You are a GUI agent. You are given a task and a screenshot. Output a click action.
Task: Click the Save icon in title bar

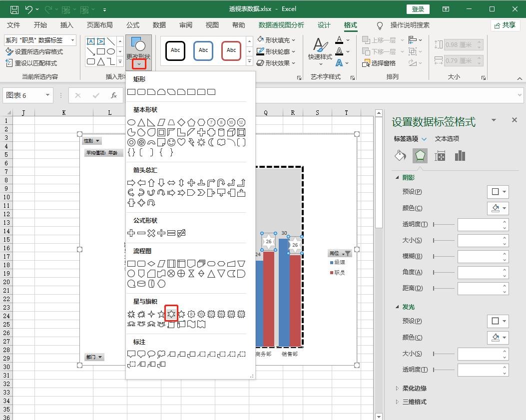click(x=14, y=9)
